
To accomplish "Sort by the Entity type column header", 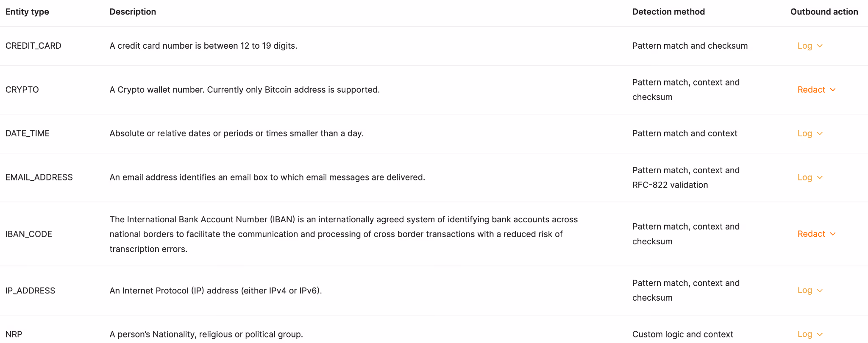I will (x=27, y=12).
